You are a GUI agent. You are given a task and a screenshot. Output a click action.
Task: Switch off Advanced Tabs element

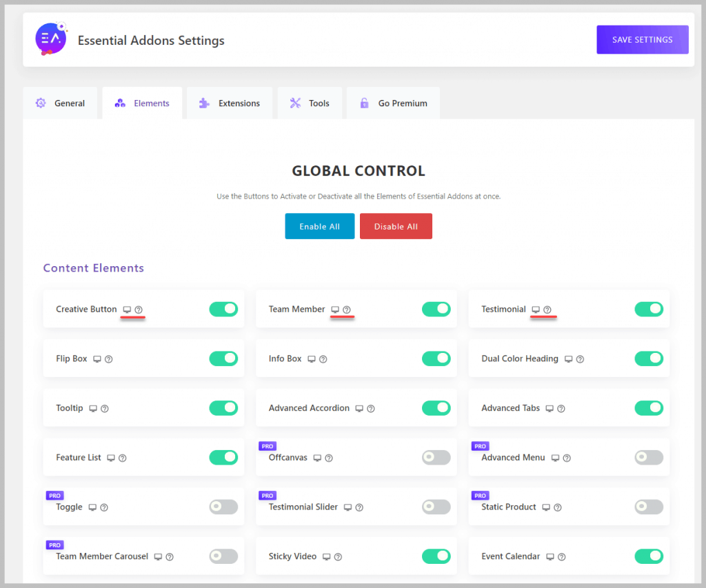(x=649, y=408)
